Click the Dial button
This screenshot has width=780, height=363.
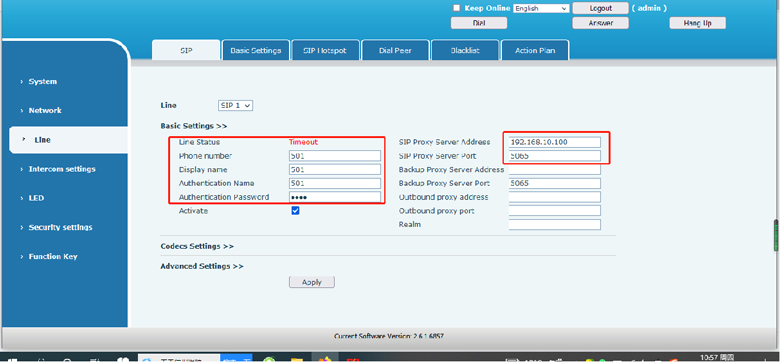tap(479, 23)
